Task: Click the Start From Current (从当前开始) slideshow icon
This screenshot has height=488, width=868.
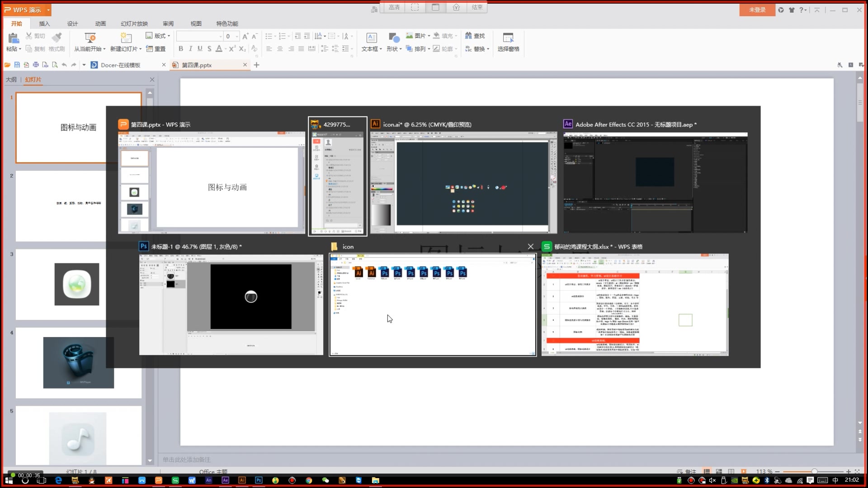Action: coord(90,38)
